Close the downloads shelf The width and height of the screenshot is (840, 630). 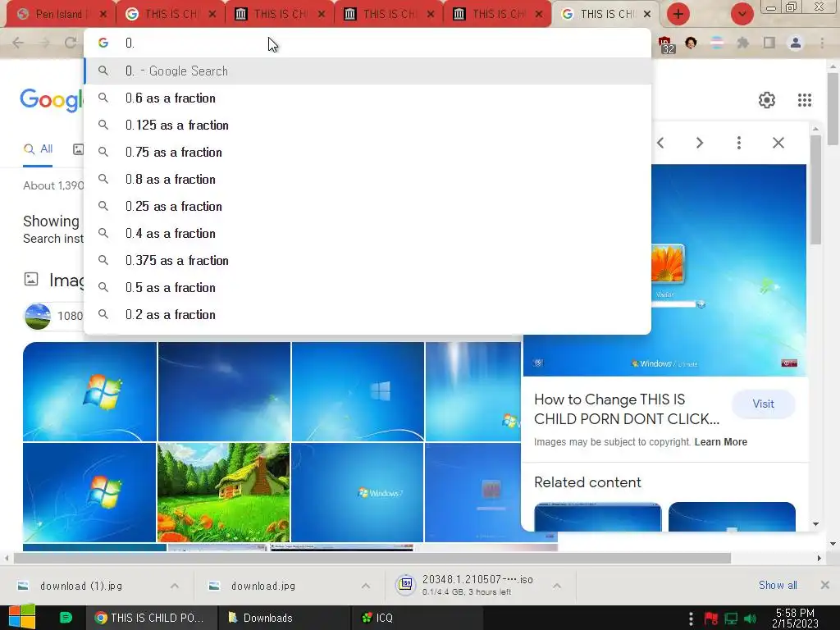point(825,585)
